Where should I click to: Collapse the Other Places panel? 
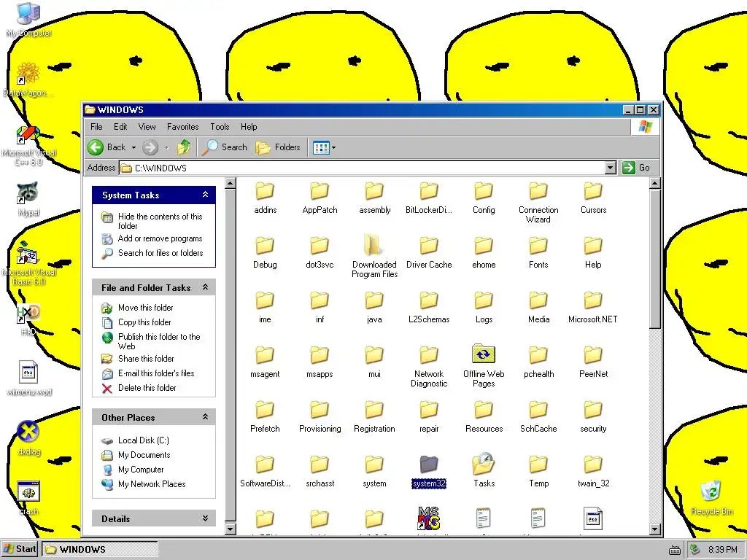point(205,417)
